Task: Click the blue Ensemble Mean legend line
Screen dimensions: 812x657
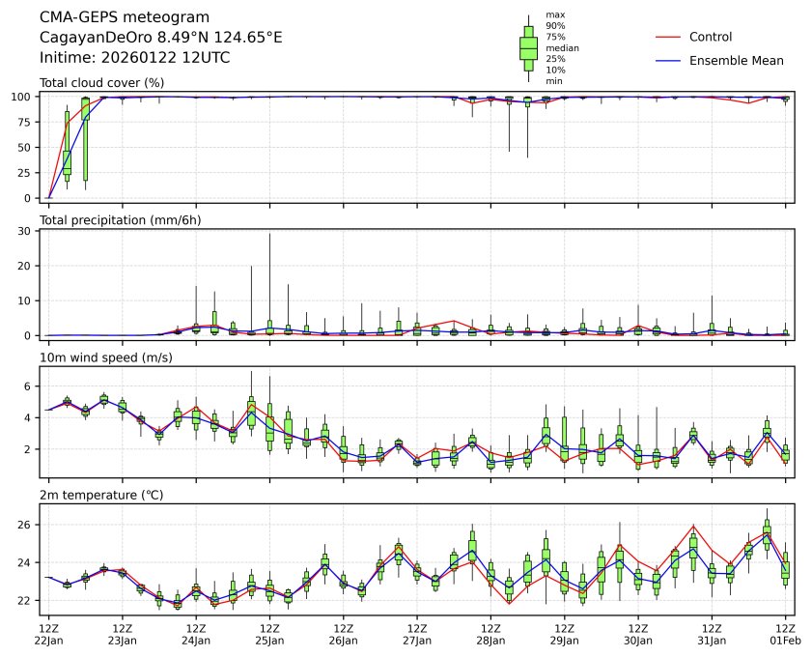Action: click(668, 60)
